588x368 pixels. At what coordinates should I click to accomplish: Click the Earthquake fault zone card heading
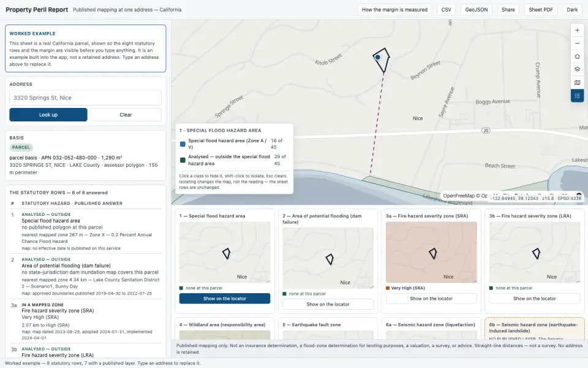[x=312, y=324]
